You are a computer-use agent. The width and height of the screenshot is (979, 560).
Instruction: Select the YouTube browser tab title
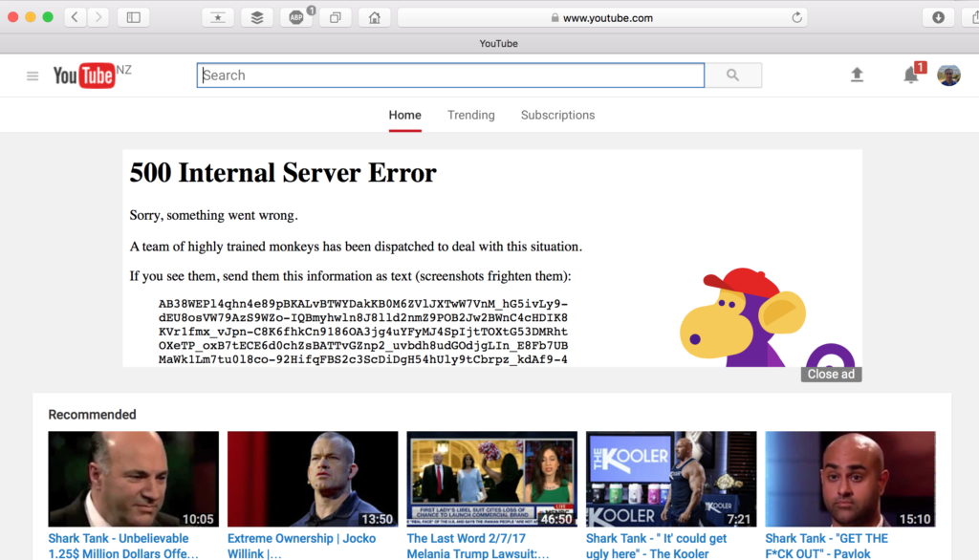click(498, 44)
